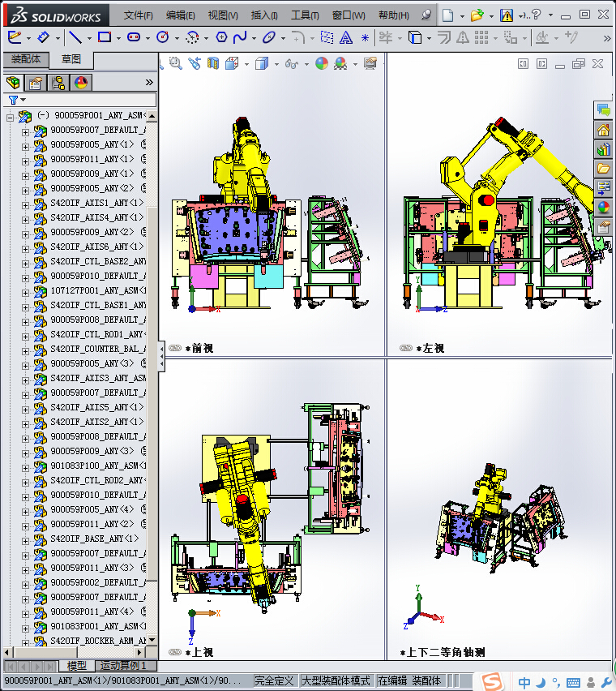The width and height of the screenshot is (616, 691).
Task: Click the Sogou input method S icon
Action: pos(492,682)
